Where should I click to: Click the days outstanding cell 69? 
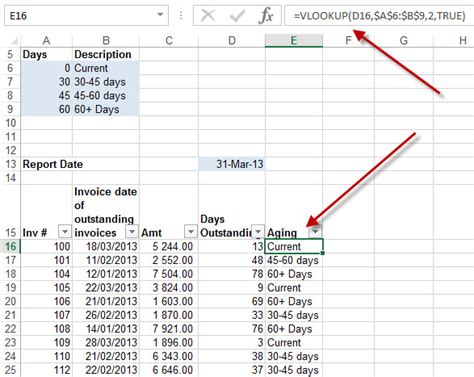click(232, 301)
